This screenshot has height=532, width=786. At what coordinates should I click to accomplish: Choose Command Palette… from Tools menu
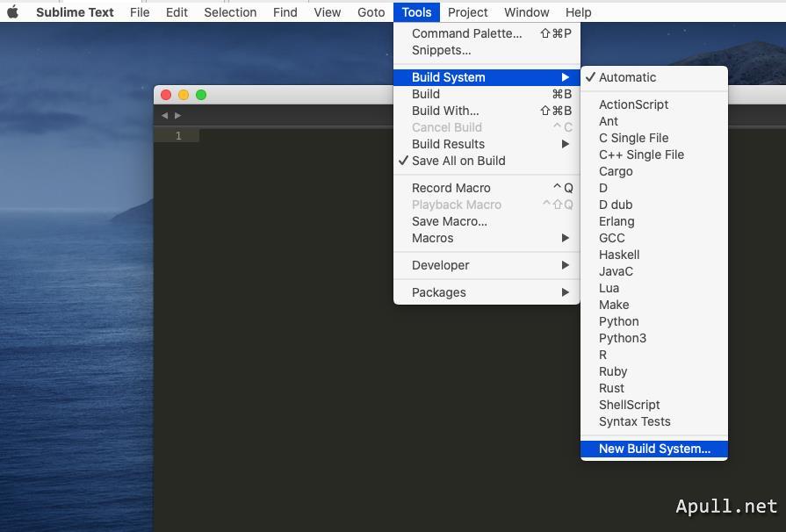(x=487, y=33)
